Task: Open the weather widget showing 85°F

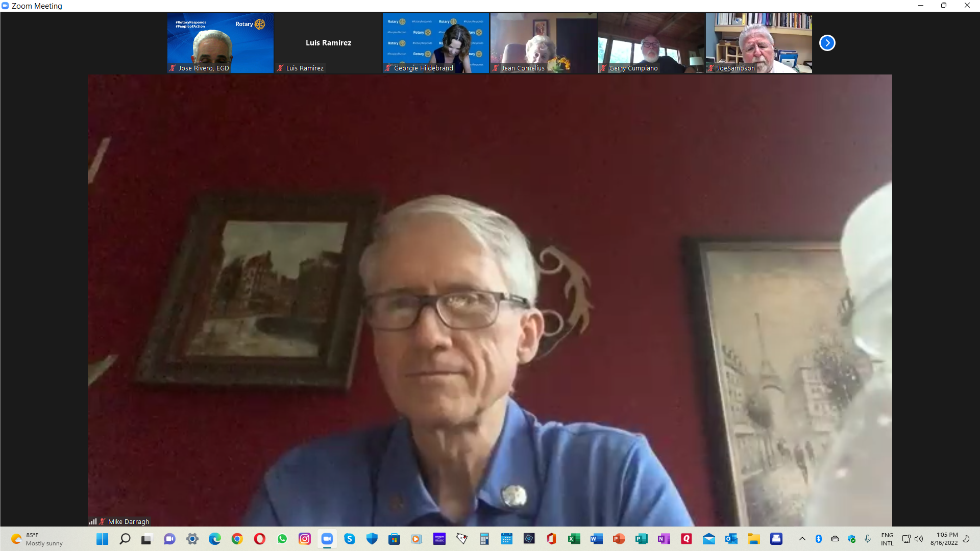Action: point(37,539)
